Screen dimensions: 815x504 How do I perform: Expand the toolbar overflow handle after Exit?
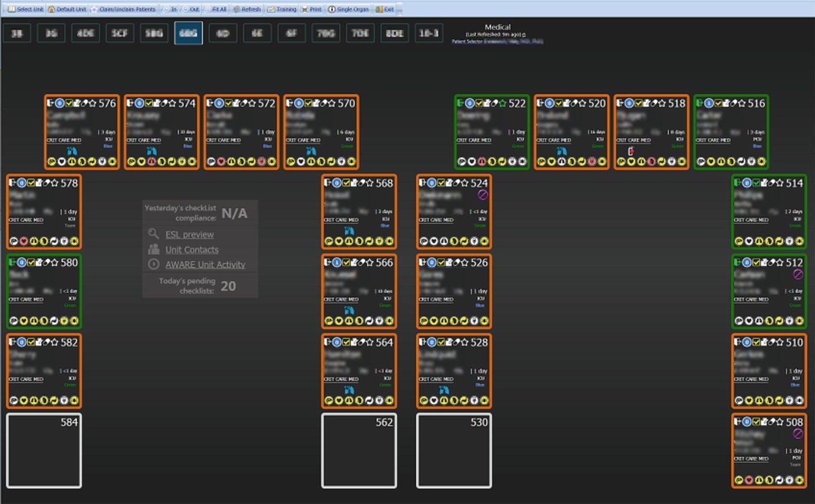click(x=400, y=9)
